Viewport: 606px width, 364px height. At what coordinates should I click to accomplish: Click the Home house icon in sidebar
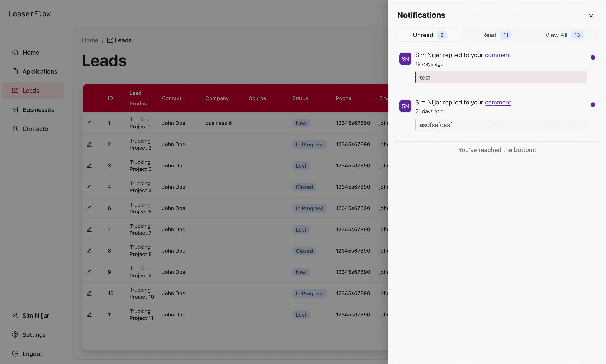[15, 52]
